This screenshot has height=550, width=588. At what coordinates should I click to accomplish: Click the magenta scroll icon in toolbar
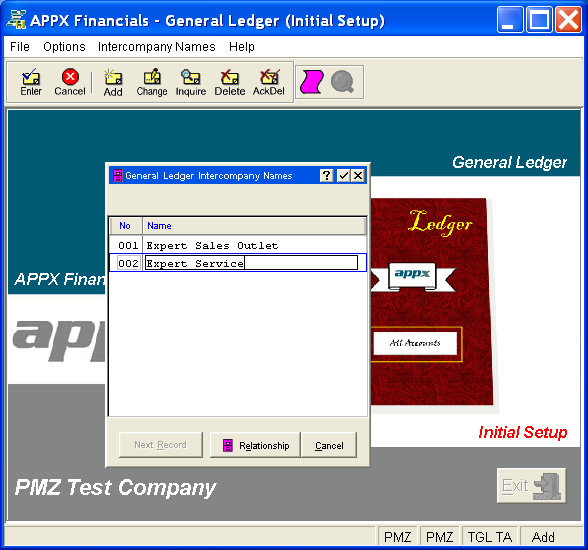coord(311,82)
